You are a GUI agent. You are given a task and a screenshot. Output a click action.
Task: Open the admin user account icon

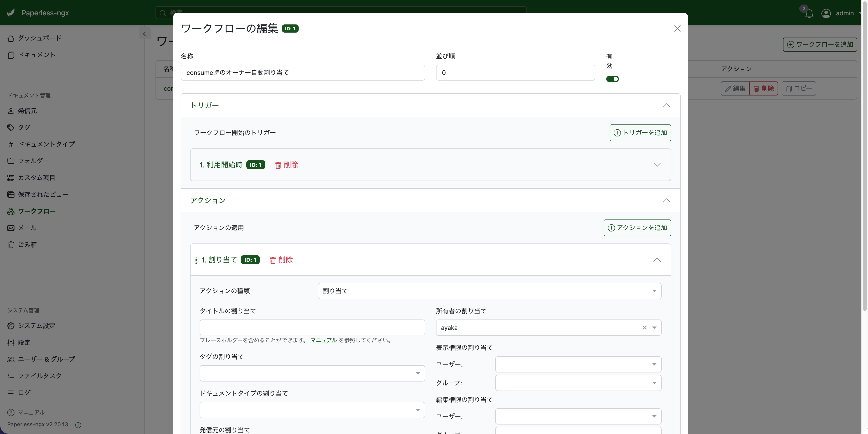[826, 13]
